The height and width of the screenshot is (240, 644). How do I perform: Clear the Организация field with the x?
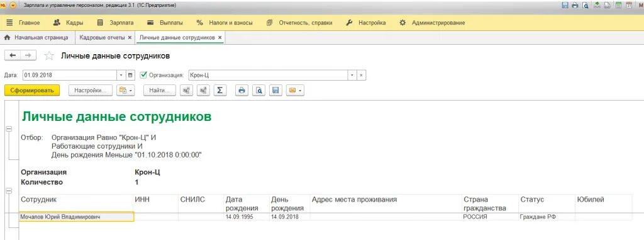(x=361, y=76)
